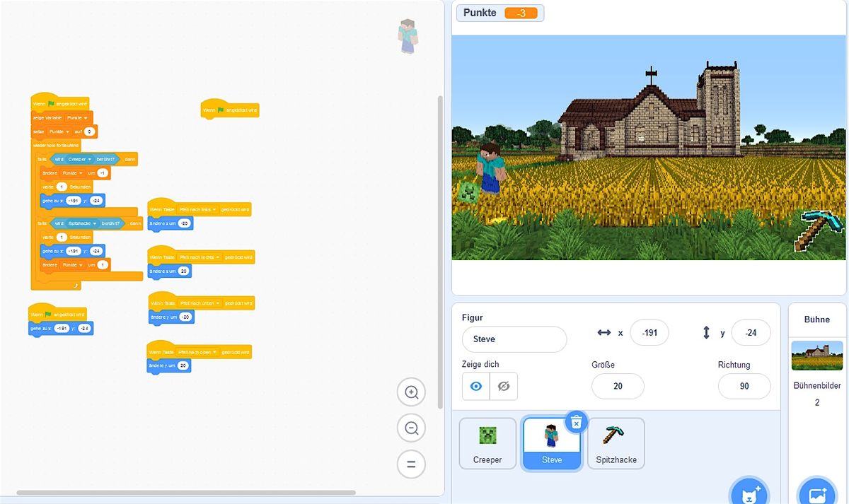Delete the Steve sprite using trash icon
Image resolution: width=849 pixels, height=504 pixels.
[x=576, y=422]
